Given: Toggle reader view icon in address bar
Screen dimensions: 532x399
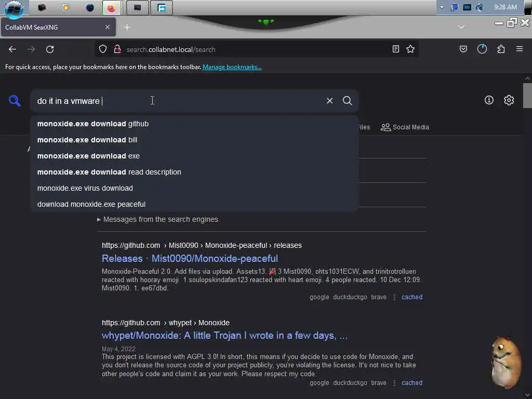Looking at the screenshot, I should [x=395, y=49].
